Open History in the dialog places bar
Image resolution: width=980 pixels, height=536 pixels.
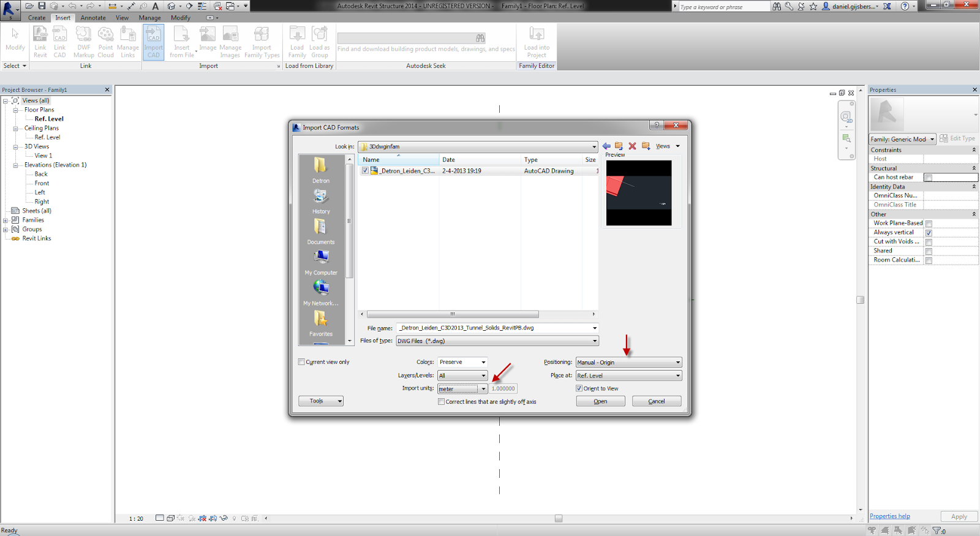coord(321,201)
